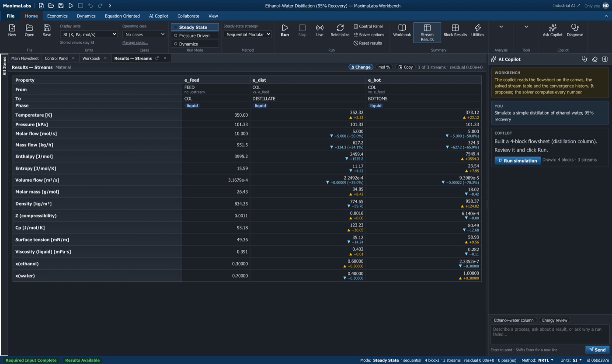Open Block Results
This screenshot has height=364, width=612.
click(455, 31)
